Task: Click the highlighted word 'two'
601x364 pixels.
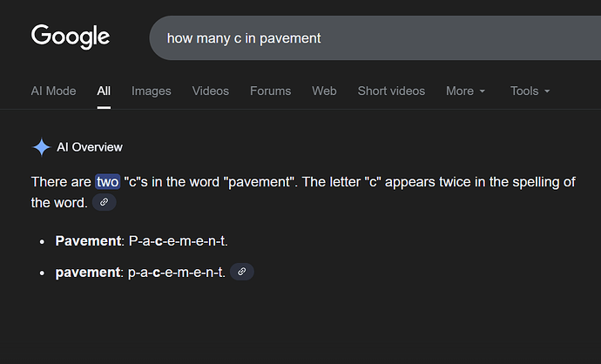Action: point(108,182)
